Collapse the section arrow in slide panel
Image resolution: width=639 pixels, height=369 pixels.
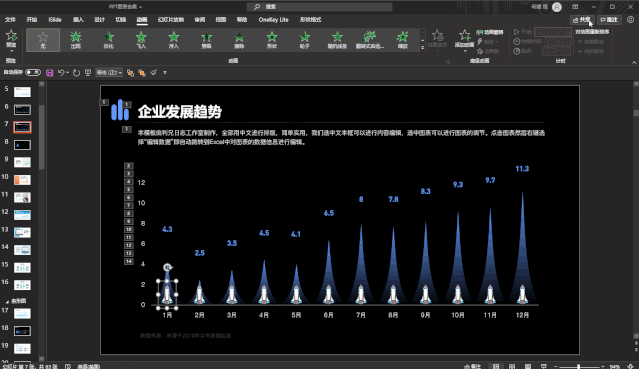(7, 301)
